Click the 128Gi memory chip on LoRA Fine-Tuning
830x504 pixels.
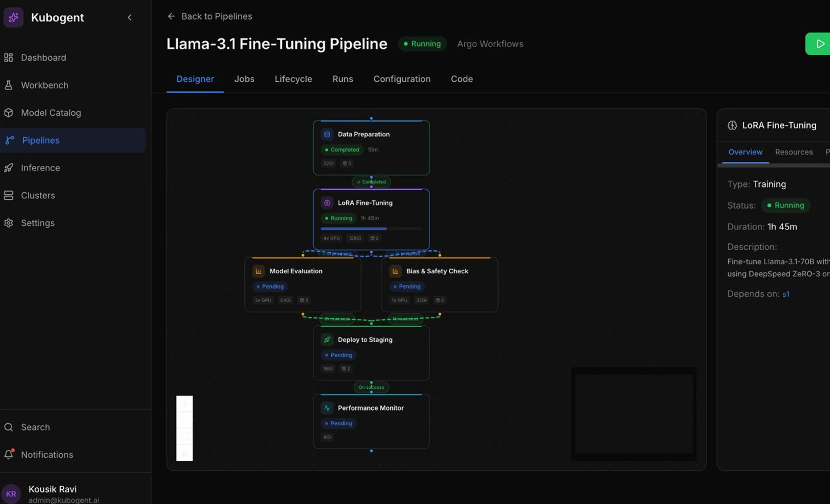coord(355,238)
